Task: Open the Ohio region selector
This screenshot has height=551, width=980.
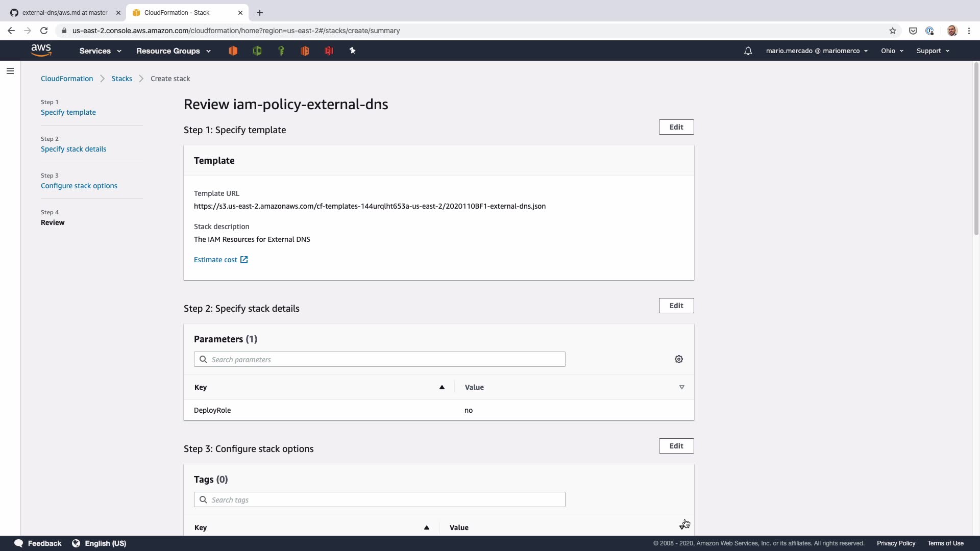Action: click(892, 51)
